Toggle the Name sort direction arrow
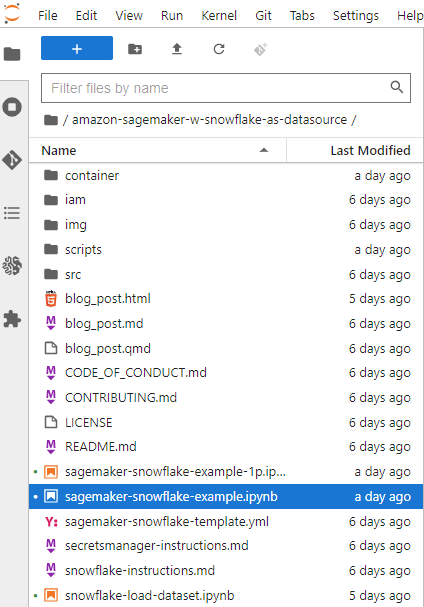424x607 pixels. pos(264,150)
